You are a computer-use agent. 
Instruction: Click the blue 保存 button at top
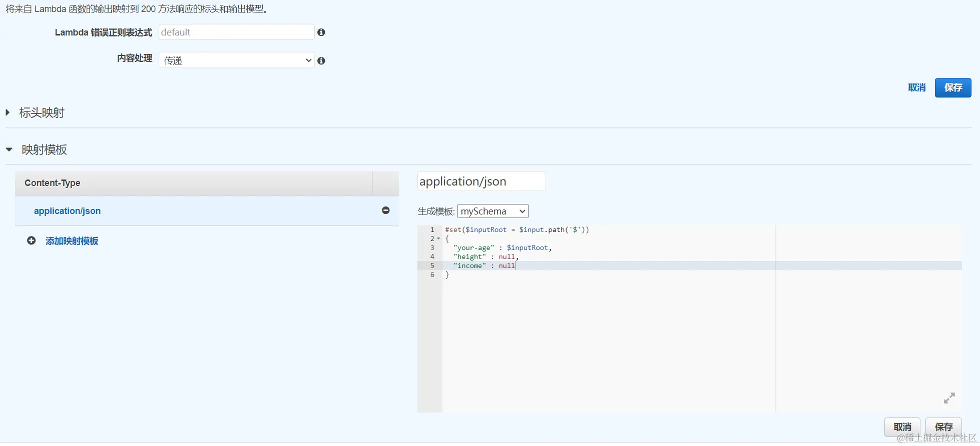click(x=952, y=87)
